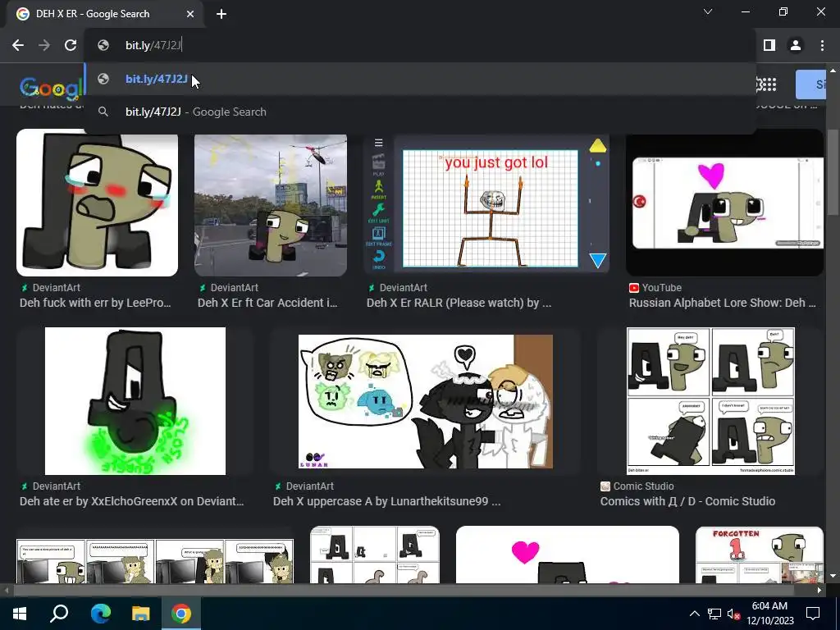Image resolution: width=840 pixels, height=630 pixels.
Task: Open the bottom-row thumbnail with the pink heart
Action: (568, 555)
